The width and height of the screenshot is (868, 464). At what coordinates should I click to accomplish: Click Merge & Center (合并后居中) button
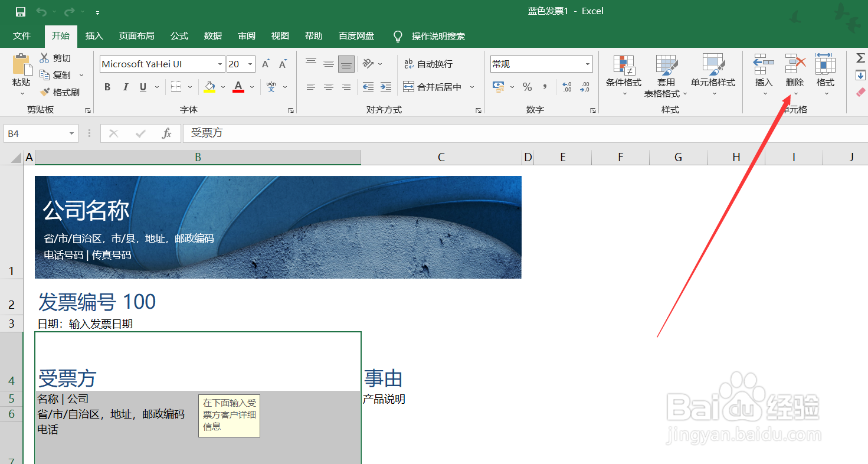pos(432,87)
